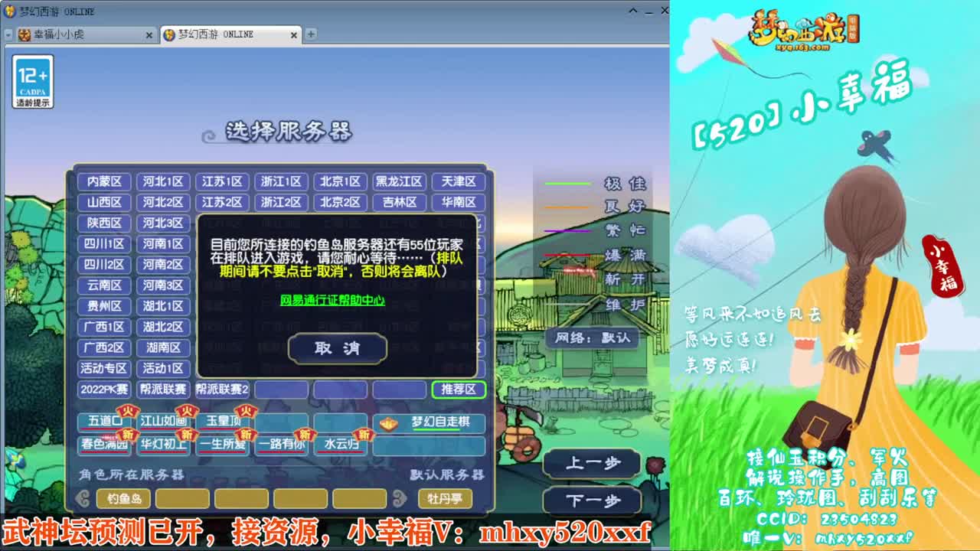Open the tab list dropdown arrow
Viewport: 980px width, 551px height.
[8, 34]
